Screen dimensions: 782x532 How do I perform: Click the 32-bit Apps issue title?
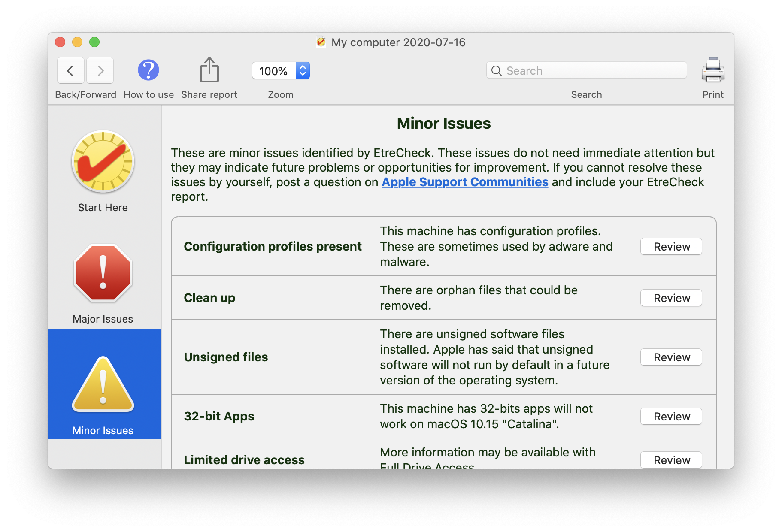pos(219,416)
